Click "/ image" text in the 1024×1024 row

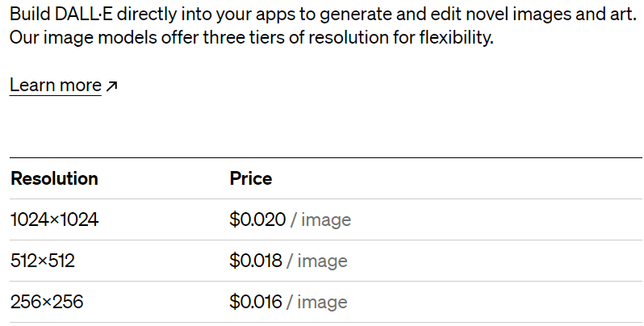tap(321, 219)
